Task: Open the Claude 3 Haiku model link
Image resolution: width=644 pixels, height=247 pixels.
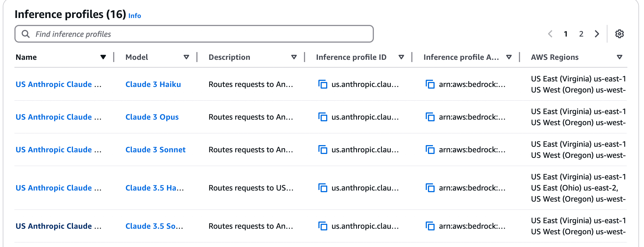Action: tap(153, 84)
